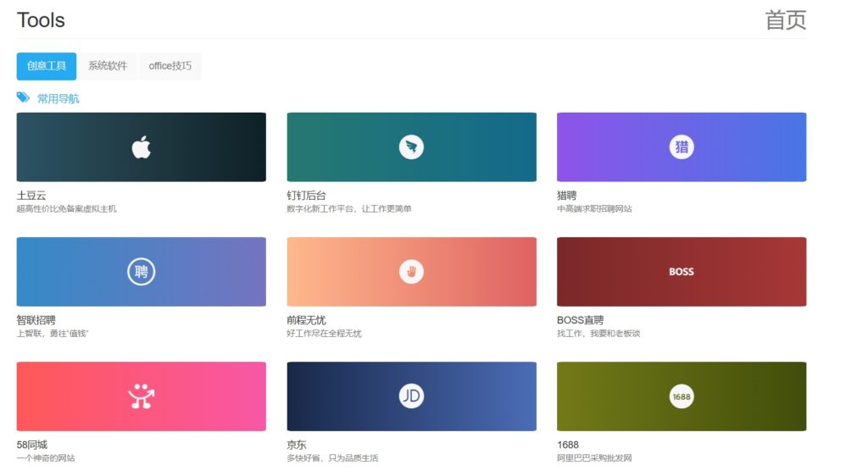868x476 pixels.
Task: Click the DingTalk wing icon
Action: 411,147
